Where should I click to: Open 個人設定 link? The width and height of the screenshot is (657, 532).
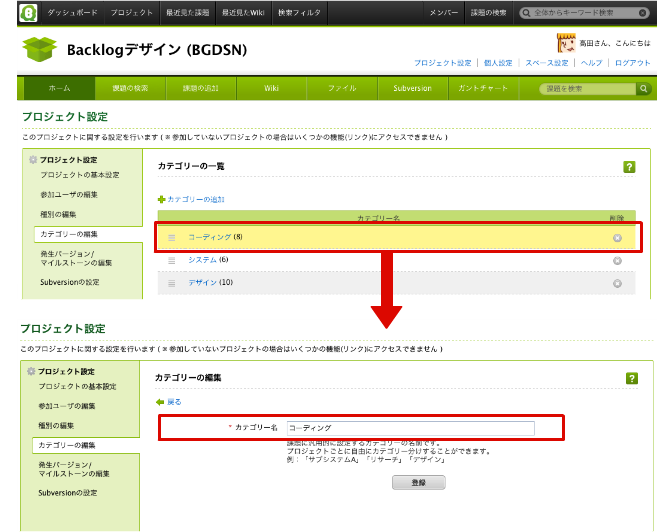point(498,63)
